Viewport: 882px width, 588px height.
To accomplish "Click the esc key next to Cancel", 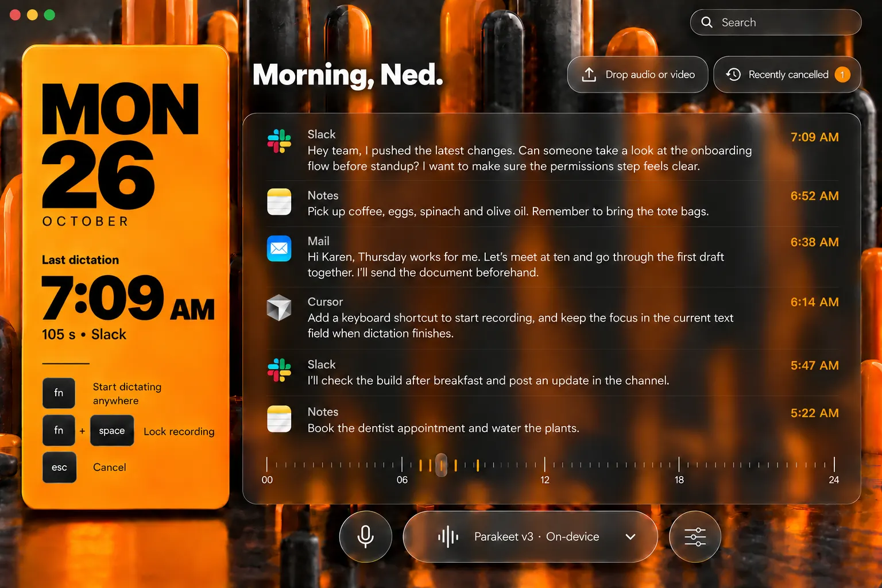I will 59,467.
